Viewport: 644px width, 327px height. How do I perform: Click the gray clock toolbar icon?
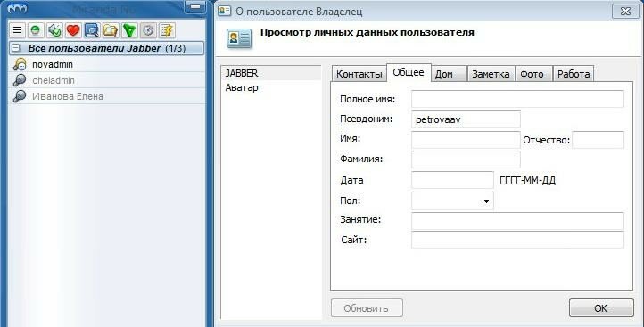pos(148,30)
